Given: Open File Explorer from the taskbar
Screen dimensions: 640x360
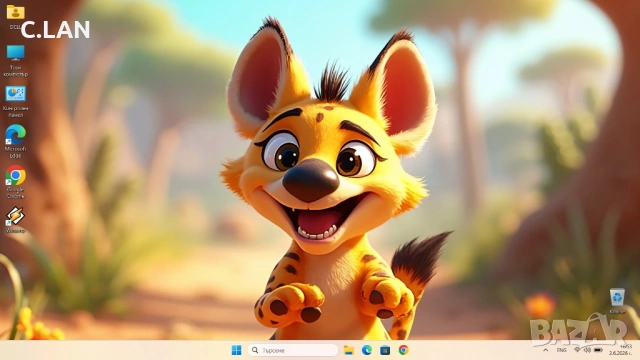Looking at the screenshot, I should click(349, 350).
